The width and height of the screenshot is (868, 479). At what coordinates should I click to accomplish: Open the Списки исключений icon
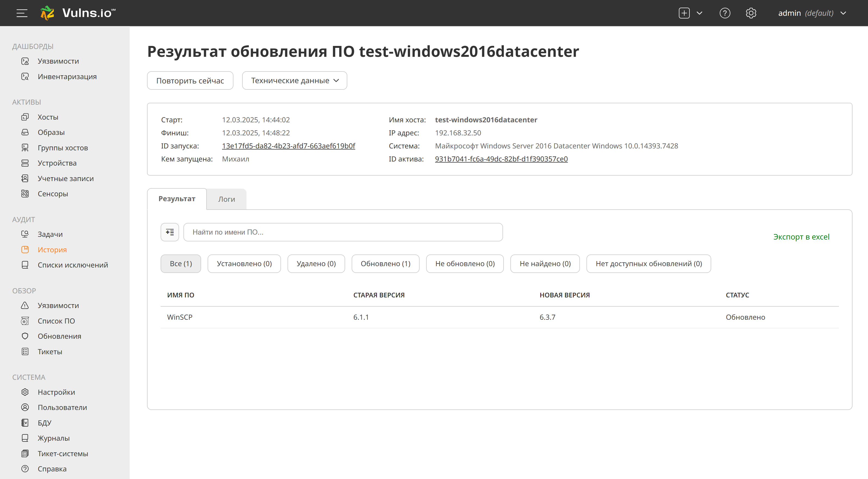pyautogui.click(x=25, y=265)
